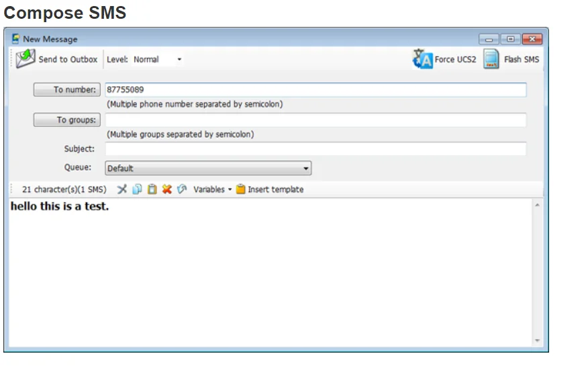Image resolution: width=588 pixels, height=366 pixels.
Task: Click the undo arrow icon in message toolbar
Action: [x=182, y=189]
